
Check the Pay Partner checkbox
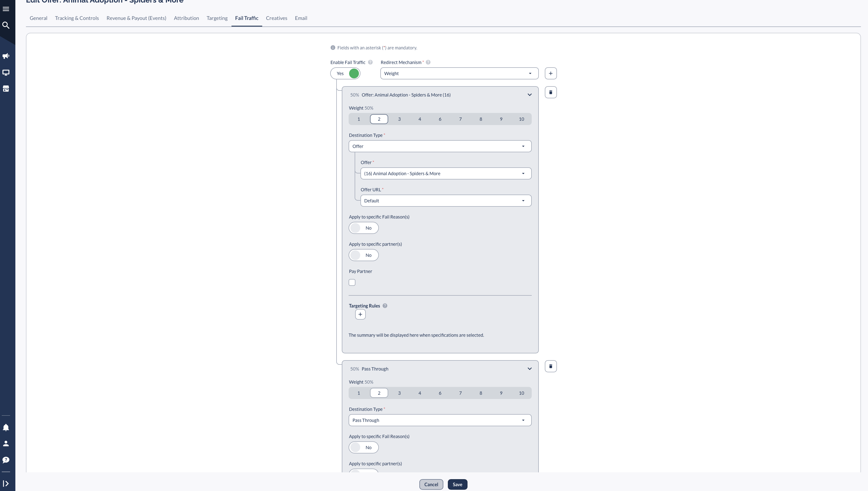pyautogui.click(x=352, y=283)
